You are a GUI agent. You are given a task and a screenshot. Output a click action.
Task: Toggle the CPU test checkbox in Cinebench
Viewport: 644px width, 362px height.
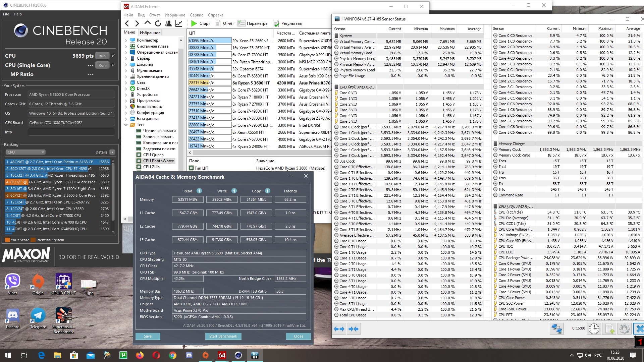113,56
